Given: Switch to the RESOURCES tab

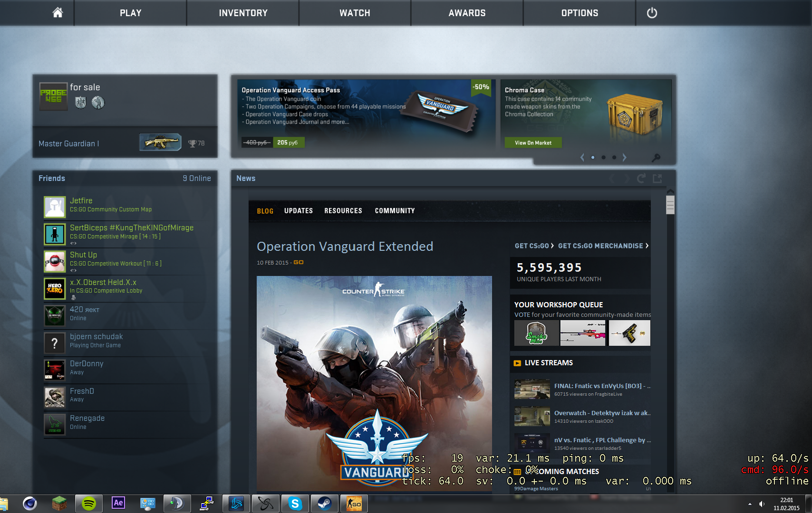Looking at the screenshot, I should (x=343, y=211).
